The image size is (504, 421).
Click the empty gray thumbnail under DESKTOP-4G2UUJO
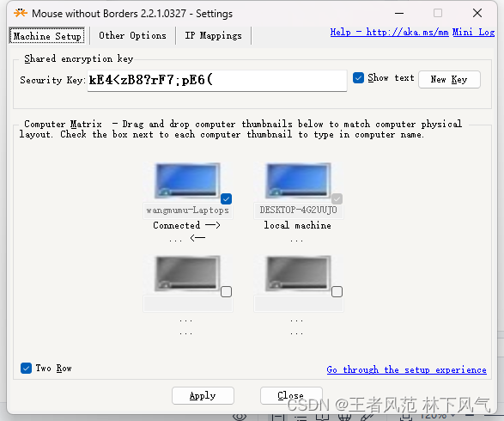[298, 274]
